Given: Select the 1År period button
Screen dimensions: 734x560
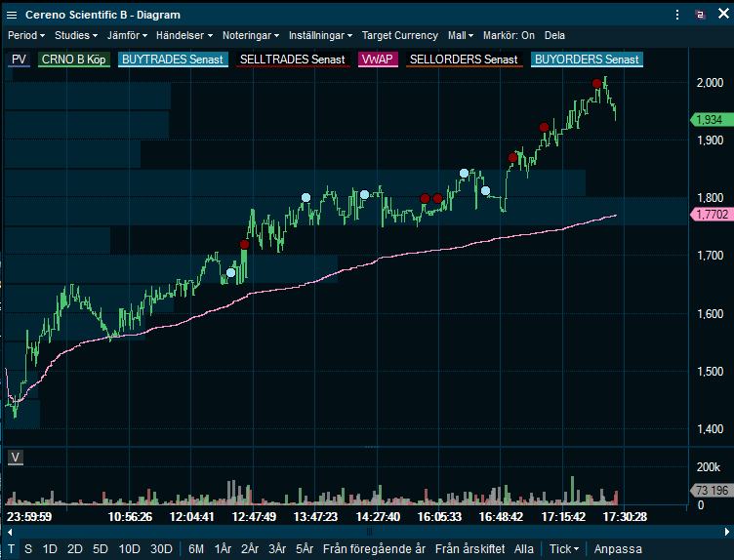Looking at the screenshot, I should coord(223,548).
